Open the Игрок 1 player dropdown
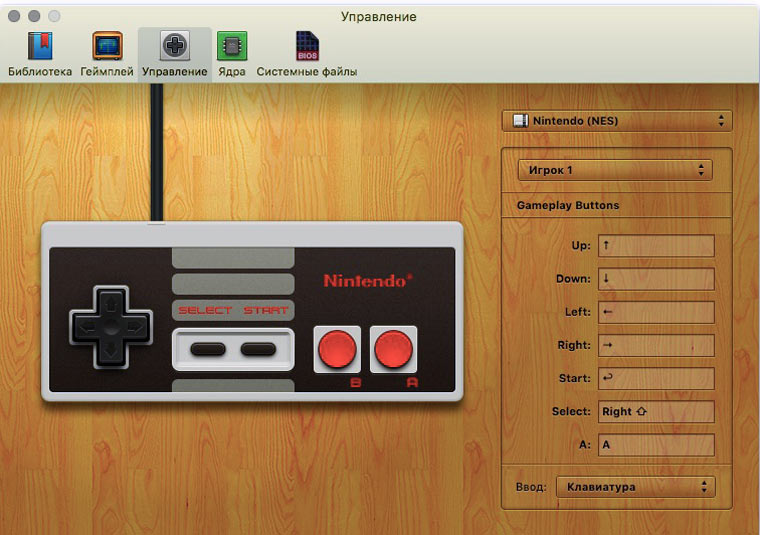The height and width of the screenshot is (535, 760). click(x=615, y=170)
